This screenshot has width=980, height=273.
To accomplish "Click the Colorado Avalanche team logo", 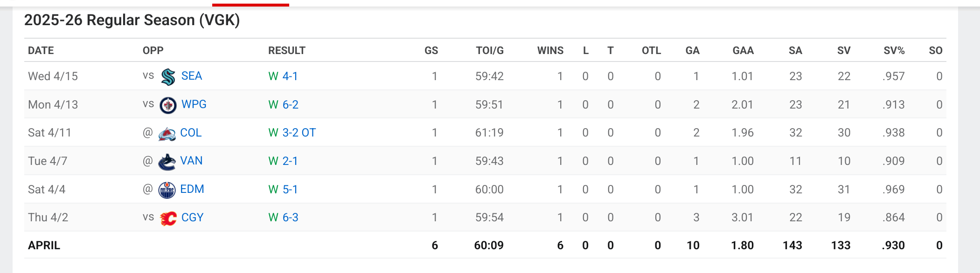I will 167,133.
